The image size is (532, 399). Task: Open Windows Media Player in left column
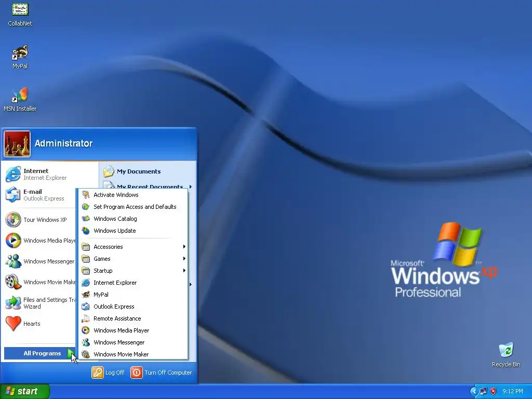(39, 241)
